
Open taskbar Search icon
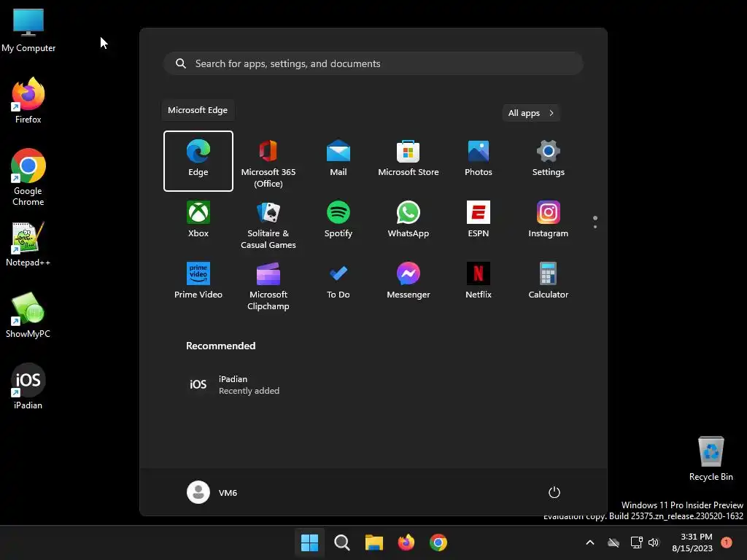pos(341,542)
